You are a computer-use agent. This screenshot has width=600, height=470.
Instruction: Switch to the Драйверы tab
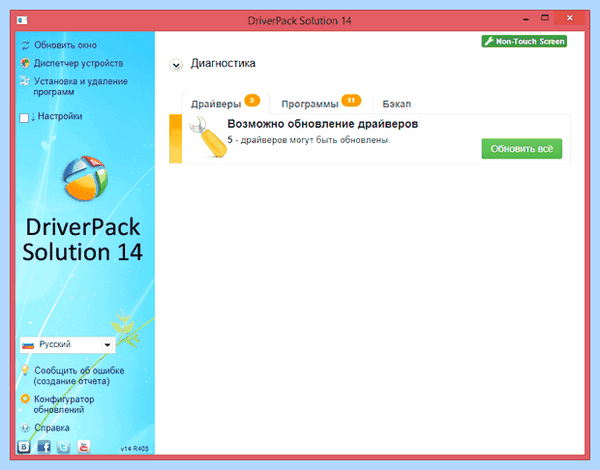click(226, 104)
